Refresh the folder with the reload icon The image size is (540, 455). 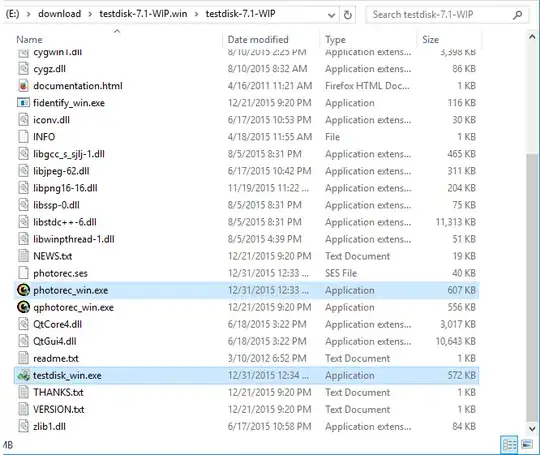pos(348,15)
